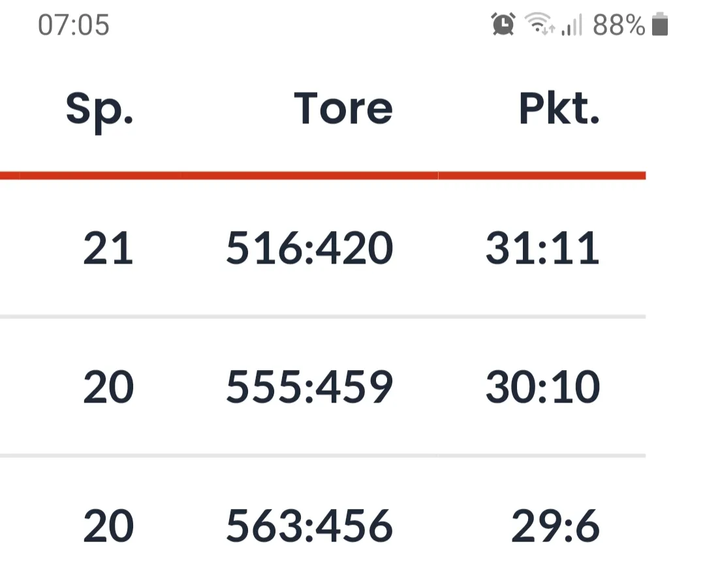Select games cell in the 555:459 row
705x588 pixels.
pyautogui.click(x=108, y=387)
